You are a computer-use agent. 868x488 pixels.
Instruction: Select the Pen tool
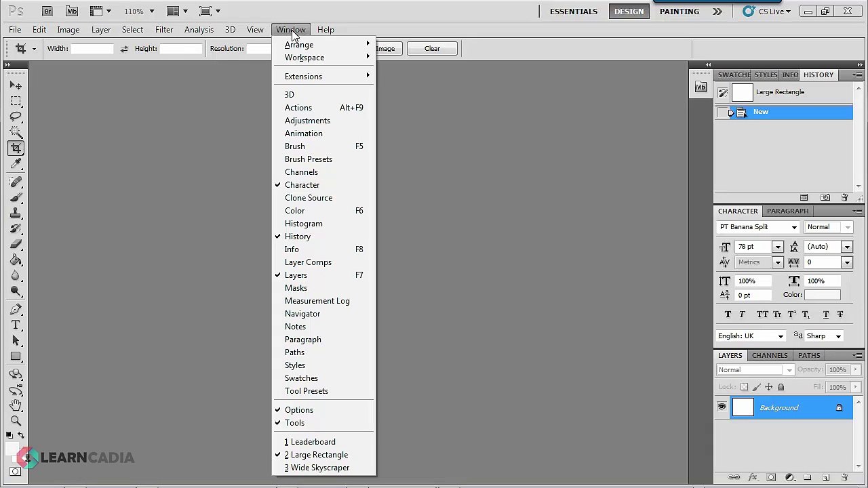pos(16,309)
